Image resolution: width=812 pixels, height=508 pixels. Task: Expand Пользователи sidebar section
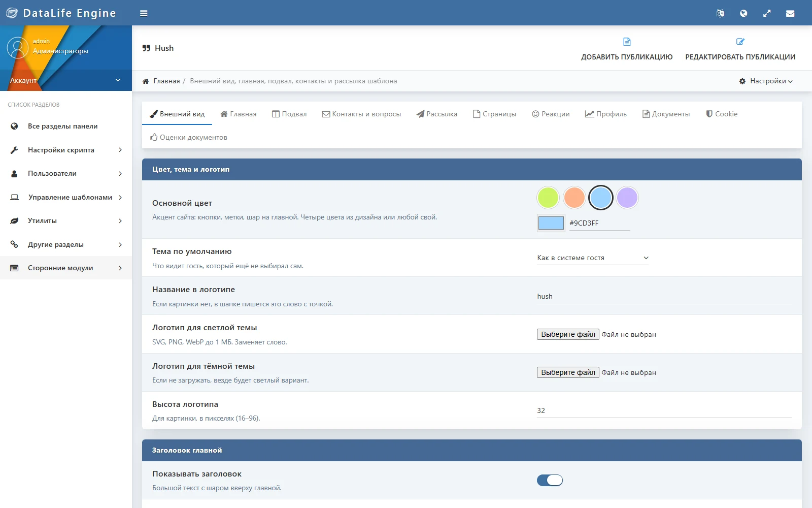pyautogui.click(x=66, y=174)
